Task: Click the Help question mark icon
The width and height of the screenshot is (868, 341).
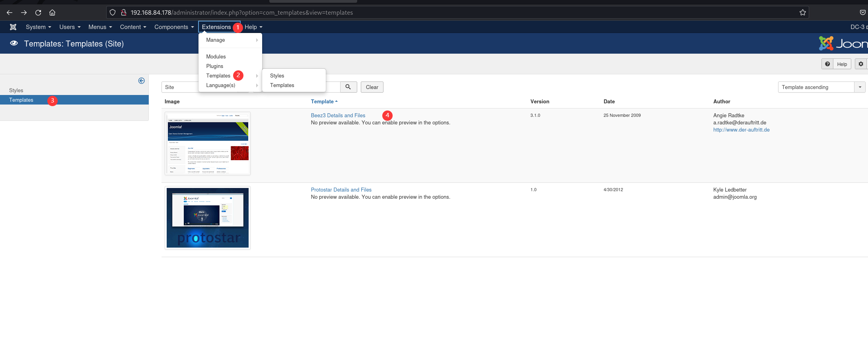Action: (827, 64)
